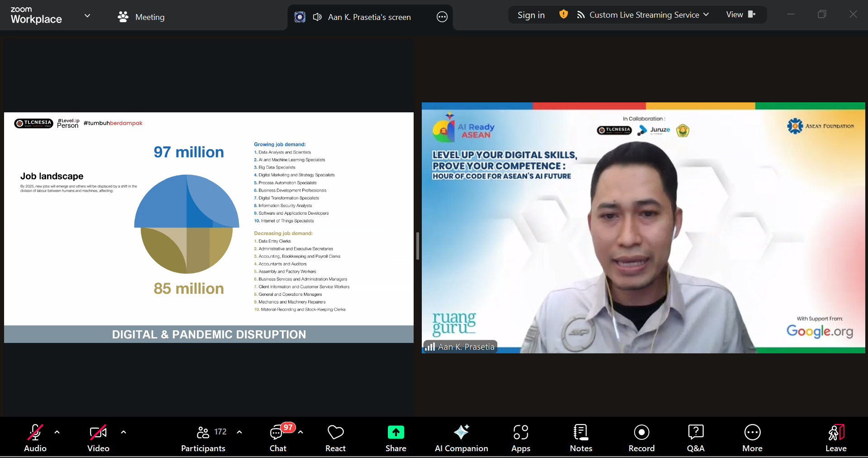Unmute the microphone Audio button
This screenshot has height=458, width=868.
pyautogui.click(x=35, y=438)
